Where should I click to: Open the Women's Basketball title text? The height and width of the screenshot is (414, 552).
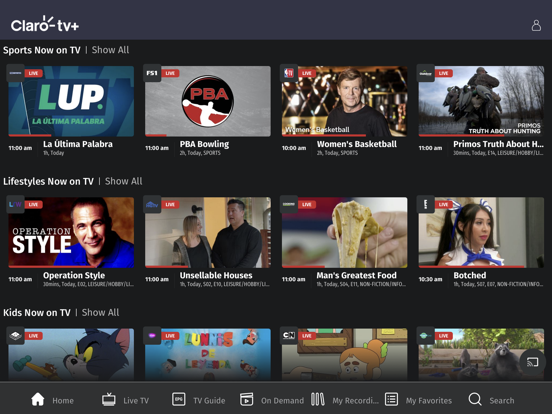coord(357,144)
